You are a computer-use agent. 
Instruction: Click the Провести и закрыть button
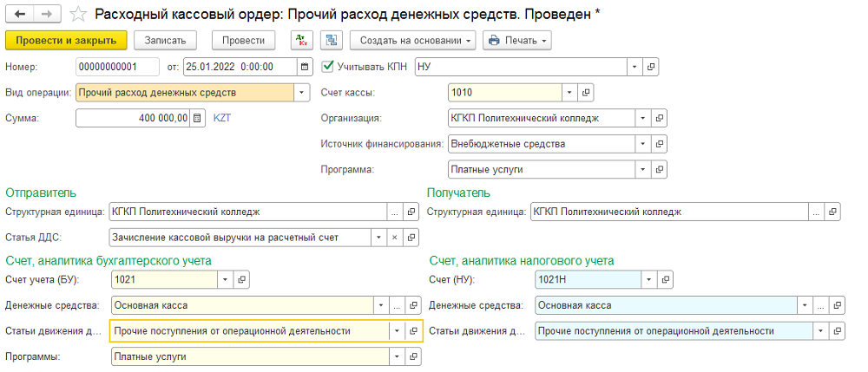click(x=66, y=41)
